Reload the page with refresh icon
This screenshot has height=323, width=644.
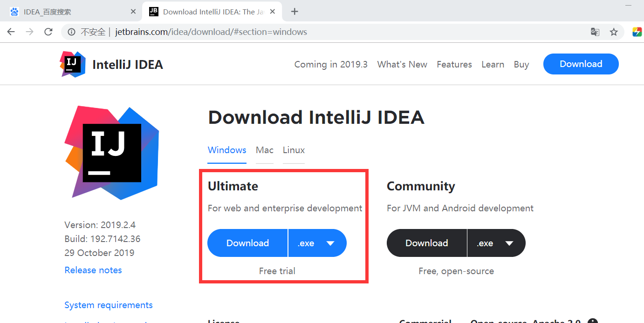point(48,32)
